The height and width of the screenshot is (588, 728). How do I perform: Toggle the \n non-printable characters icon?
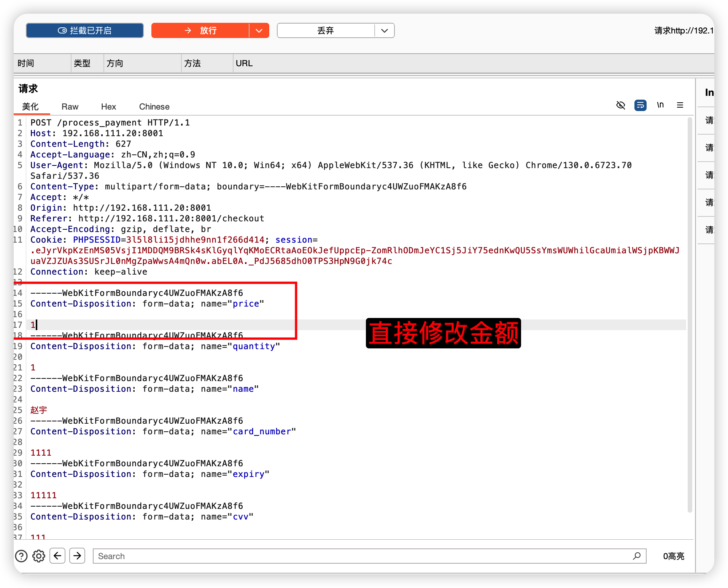coord(660,105)
